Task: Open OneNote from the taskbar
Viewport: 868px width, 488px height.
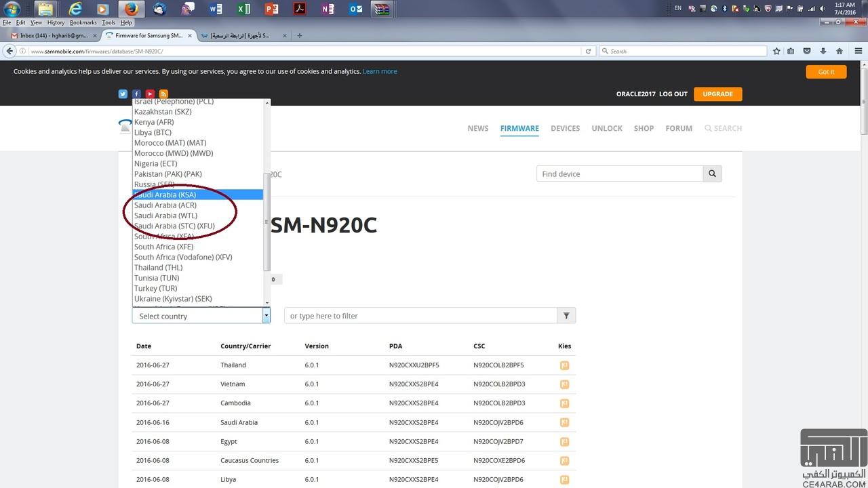Action: pos(328,9)
